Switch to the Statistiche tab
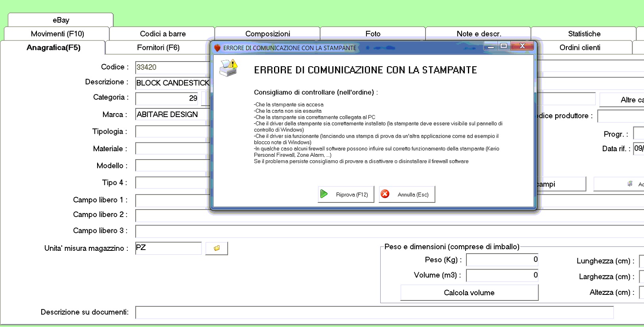The width and height of the screenshot is (644, 327). 584,34
